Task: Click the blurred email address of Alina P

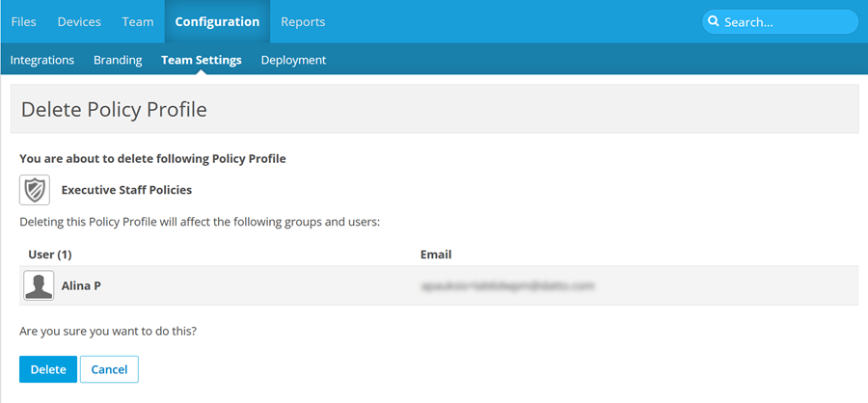Action: click(x=507, y=286)
